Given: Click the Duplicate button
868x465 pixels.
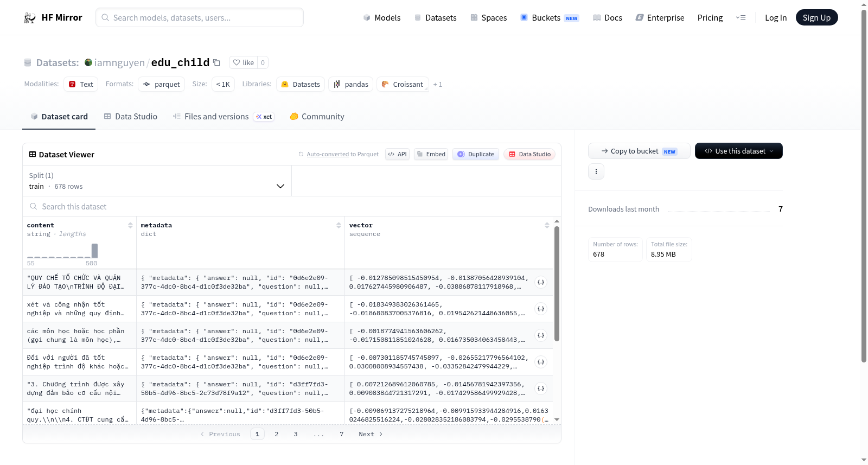Looking at the screenshot, I should pos(475,154).
